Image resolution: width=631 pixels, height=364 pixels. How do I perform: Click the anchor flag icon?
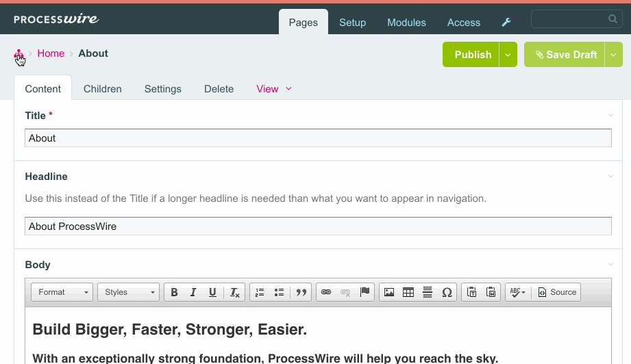tap(364, 292)
